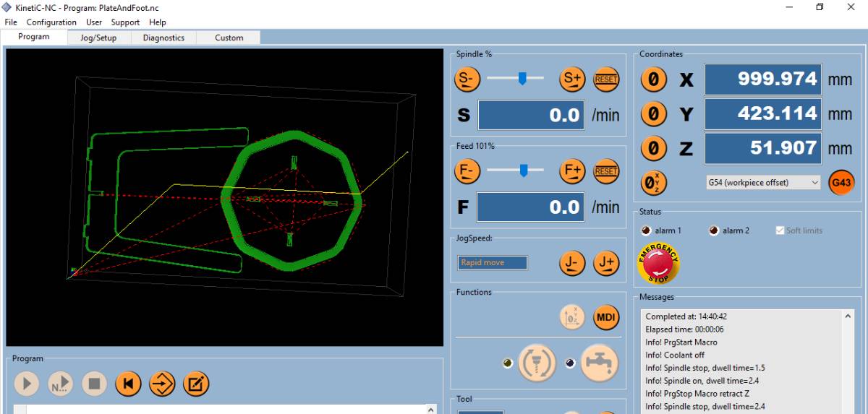Select 'Spindle stop, dwell time=1.5' message
The image size is (868, 414).
(704, 368)
